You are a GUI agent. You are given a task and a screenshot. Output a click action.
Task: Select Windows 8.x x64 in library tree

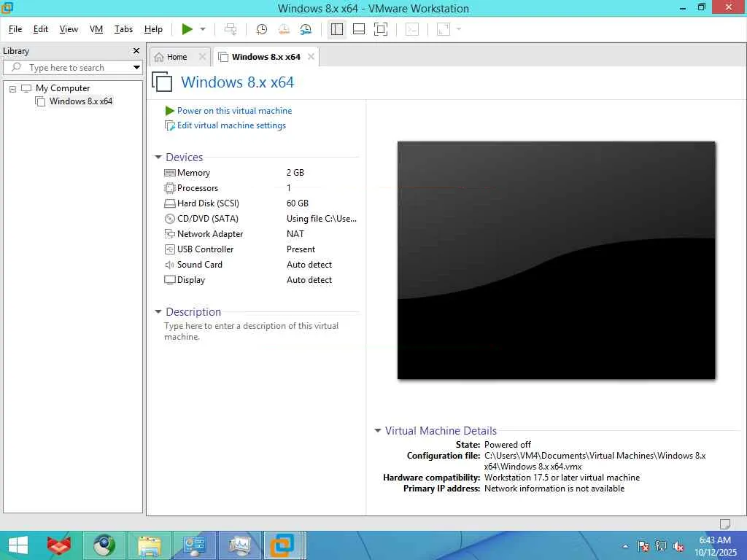[80, 101]
